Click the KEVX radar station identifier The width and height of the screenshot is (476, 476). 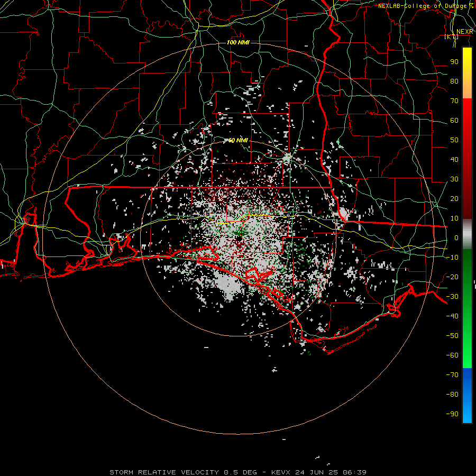click(281, 472)
